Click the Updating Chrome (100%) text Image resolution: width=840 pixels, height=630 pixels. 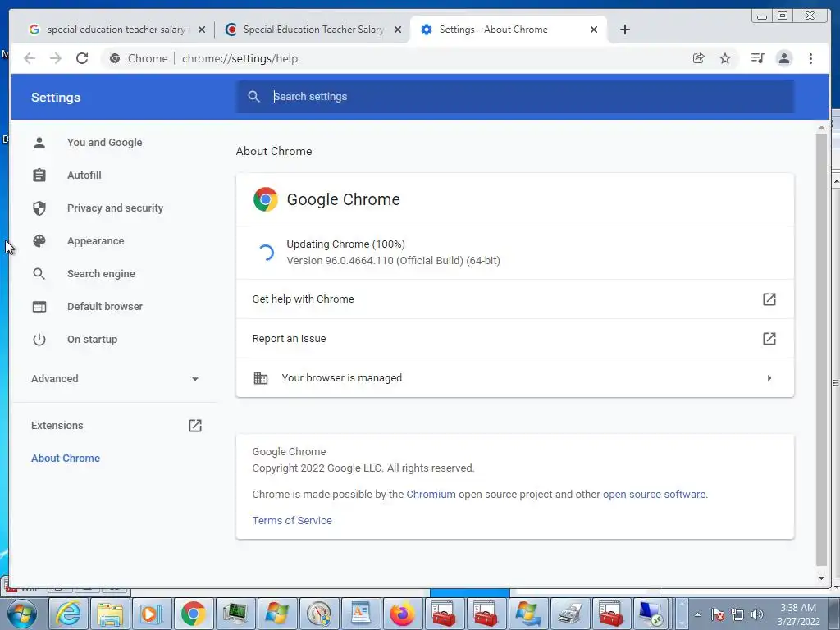[x=345, y=244]
